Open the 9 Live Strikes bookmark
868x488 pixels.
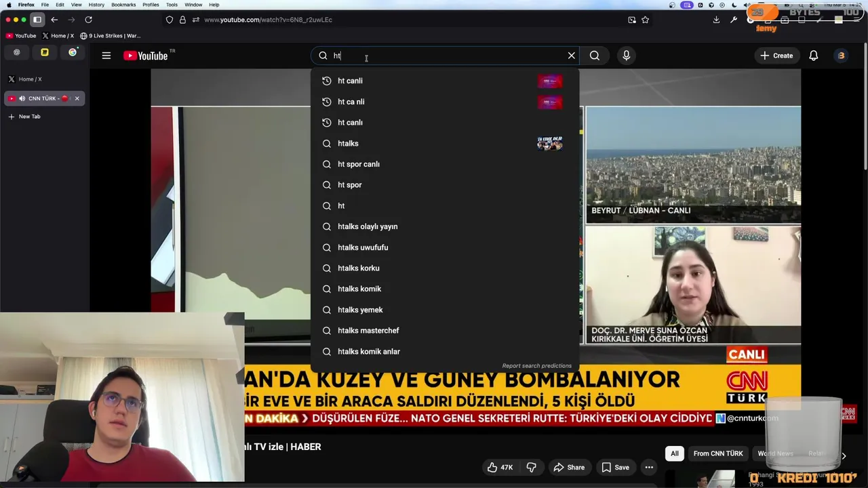110,35
